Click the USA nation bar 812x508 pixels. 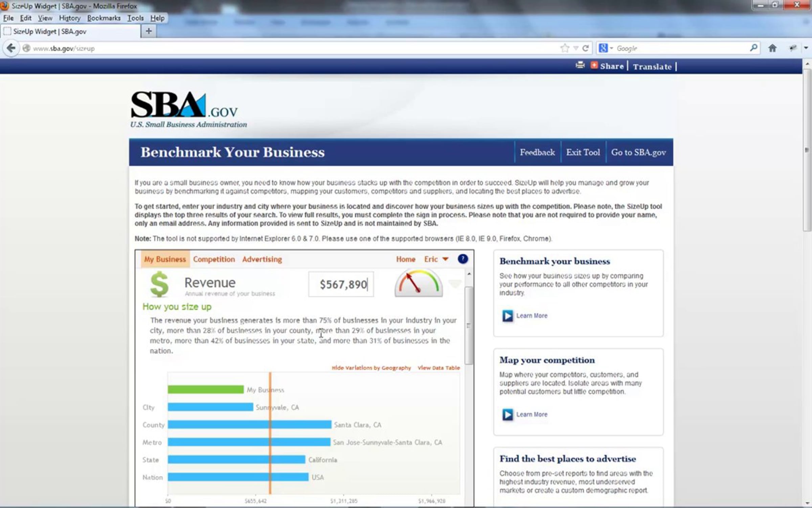click(238, 477)
